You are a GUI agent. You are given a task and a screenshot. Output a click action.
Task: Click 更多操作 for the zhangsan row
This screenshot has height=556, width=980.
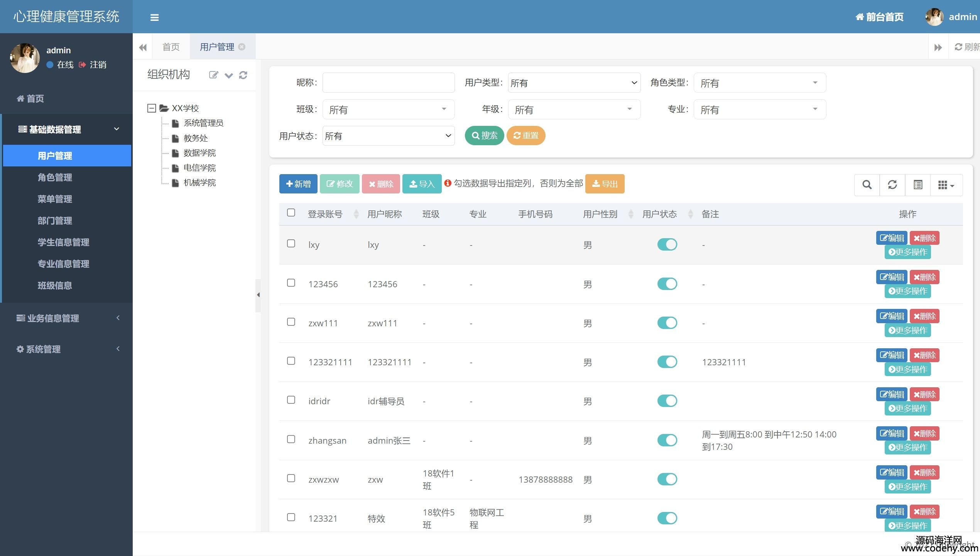pos(907,447)
